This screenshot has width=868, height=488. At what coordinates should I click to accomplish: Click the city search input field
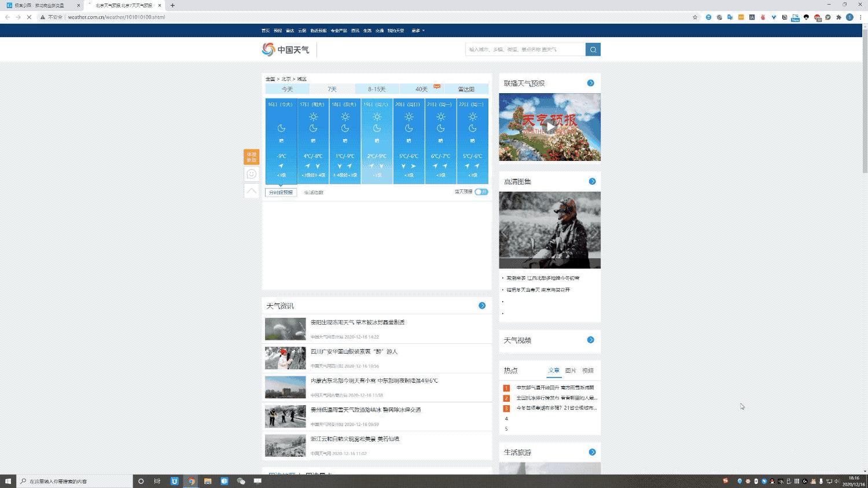tap(525, 50)
